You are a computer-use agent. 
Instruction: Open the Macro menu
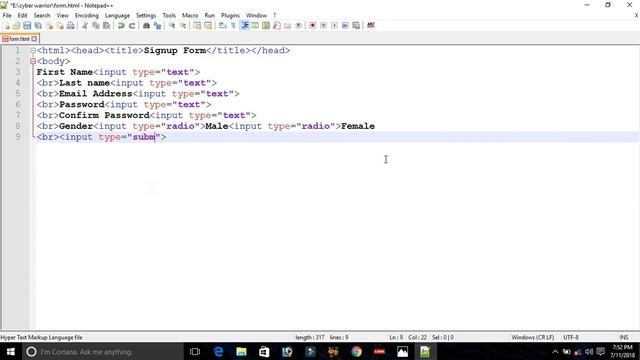(x=190, y=16)
